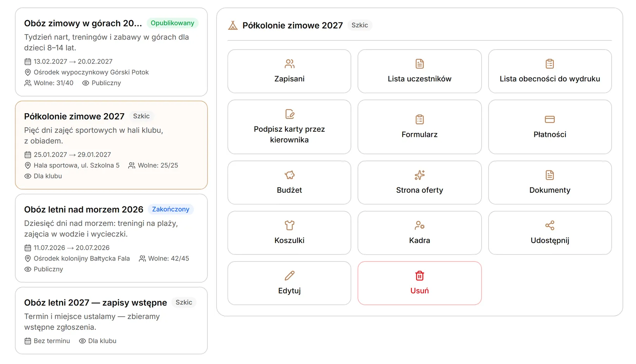Click the date text 11.07.2026 → 20.07.2026
This screenshot has width=636, height=364.
click(71, 248)
